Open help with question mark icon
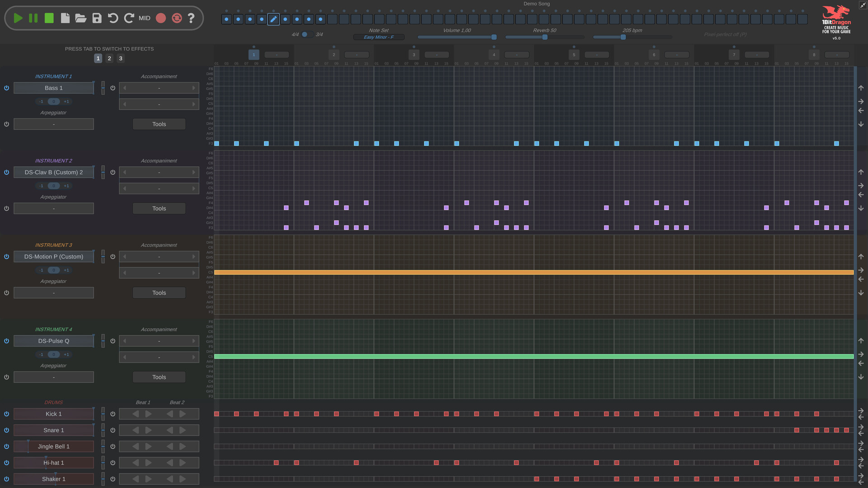 coord(191,18)
